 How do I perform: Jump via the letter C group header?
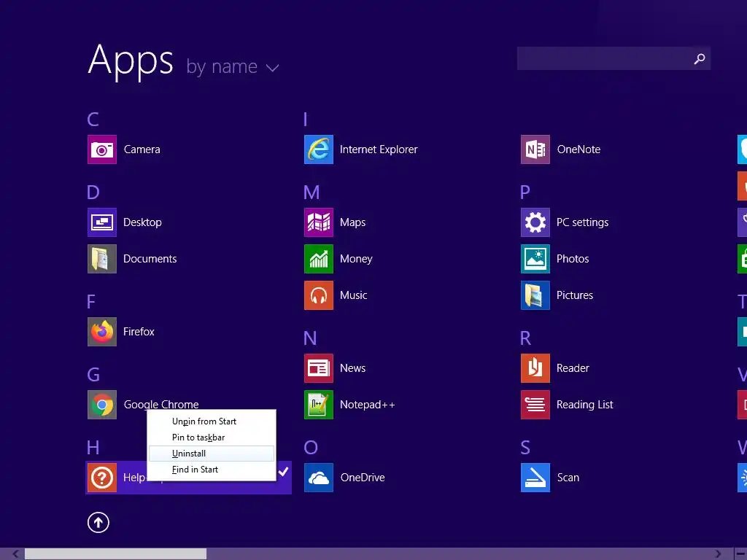pyautogui.click(x=93, y=120)
